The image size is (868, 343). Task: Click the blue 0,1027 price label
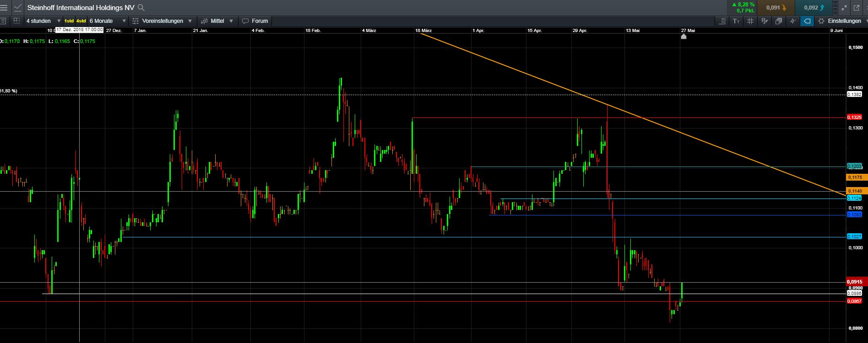coord(855,236)
